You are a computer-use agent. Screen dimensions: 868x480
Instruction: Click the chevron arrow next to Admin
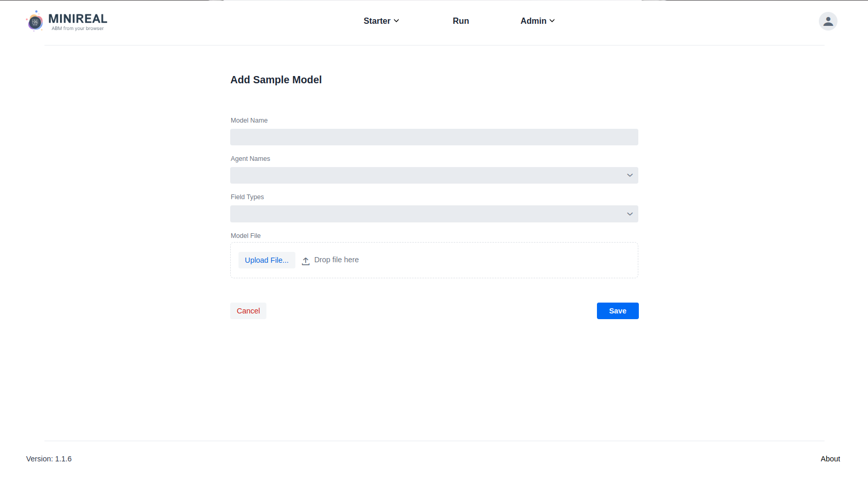pos(552,21)
